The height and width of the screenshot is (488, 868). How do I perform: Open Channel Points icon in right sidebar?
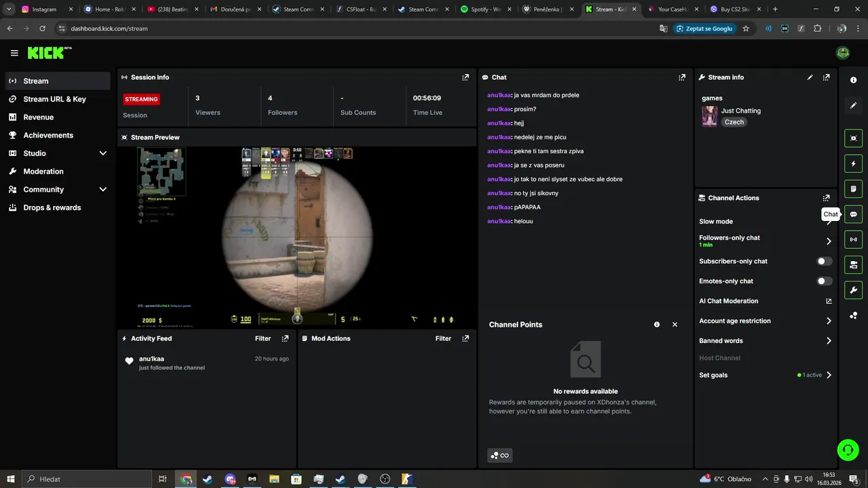coord(853,315)
